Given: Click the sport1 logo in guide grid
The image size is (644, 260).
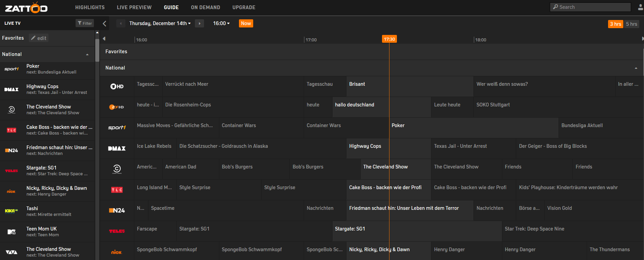Looking at the screenshot, I should (117, 128).
